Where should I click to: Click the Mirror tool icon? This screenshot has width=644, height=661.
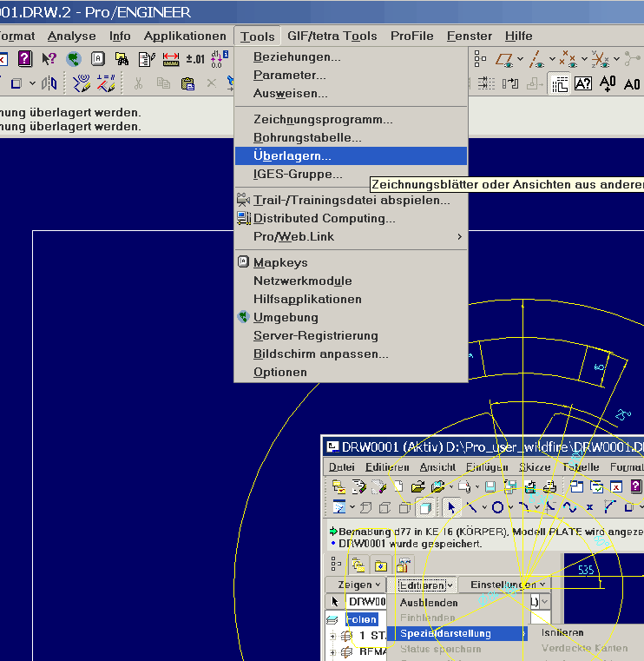[x=49, y=83]
